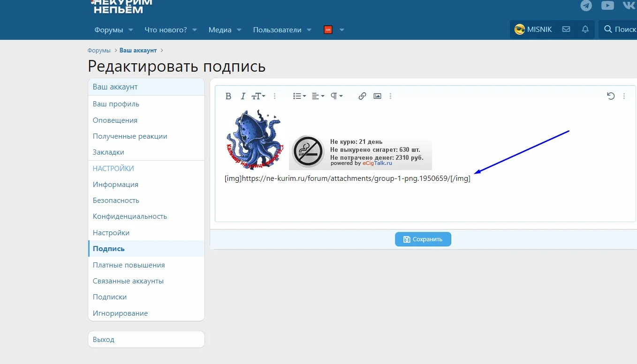Select the Подпись sidebar item
The image size is (637, 364).
click(x=108, y=248)
